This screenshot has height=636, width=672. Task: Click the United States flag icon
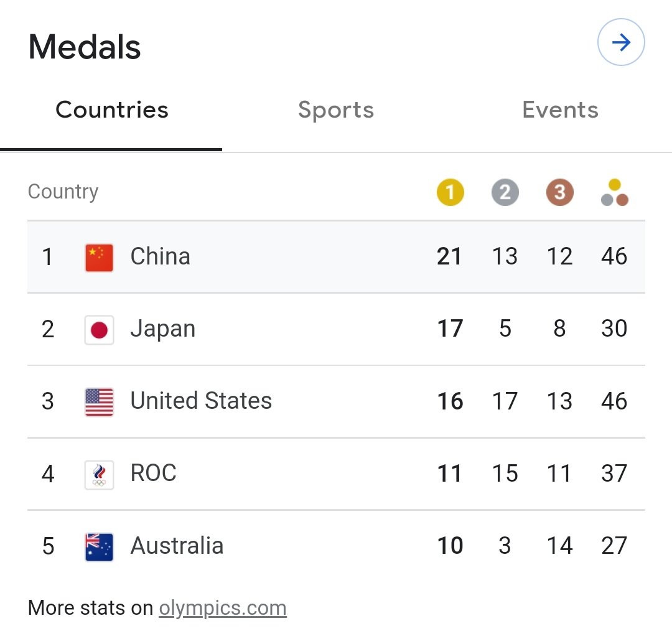coord(100,402)
